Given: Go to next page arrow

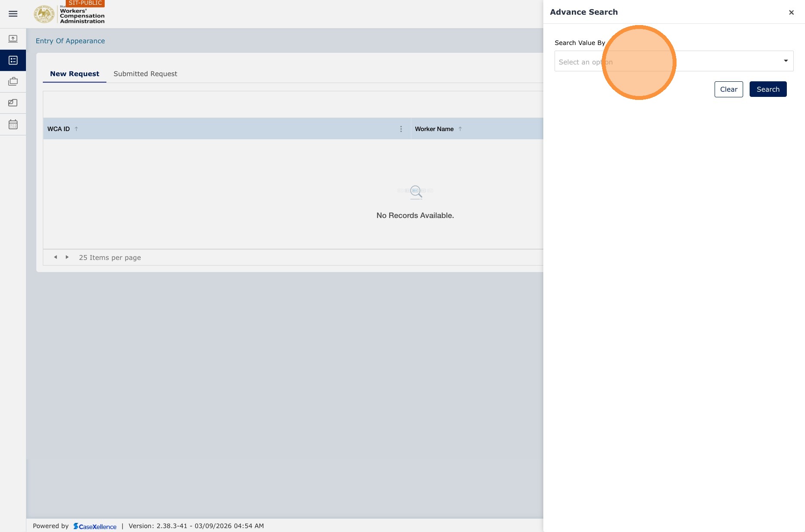Looking at the screenshot, I should click(67, 257).
